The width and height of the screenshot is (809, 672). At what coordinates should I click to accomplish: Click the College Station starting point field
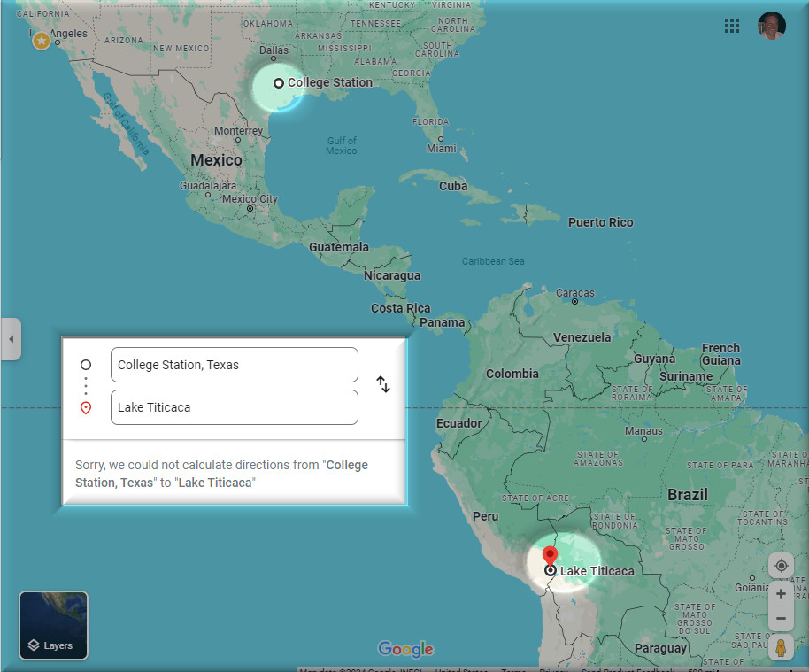(234, 365)
